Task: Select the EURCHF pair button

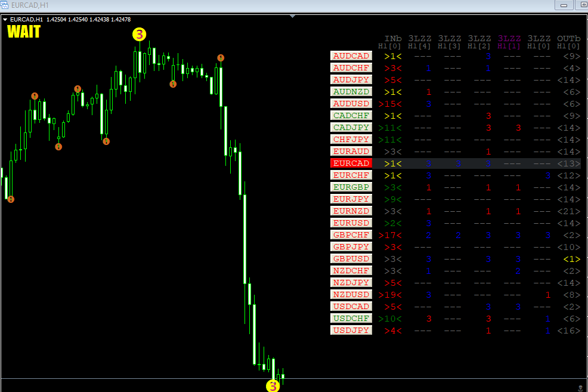Action: pos(351,175)
